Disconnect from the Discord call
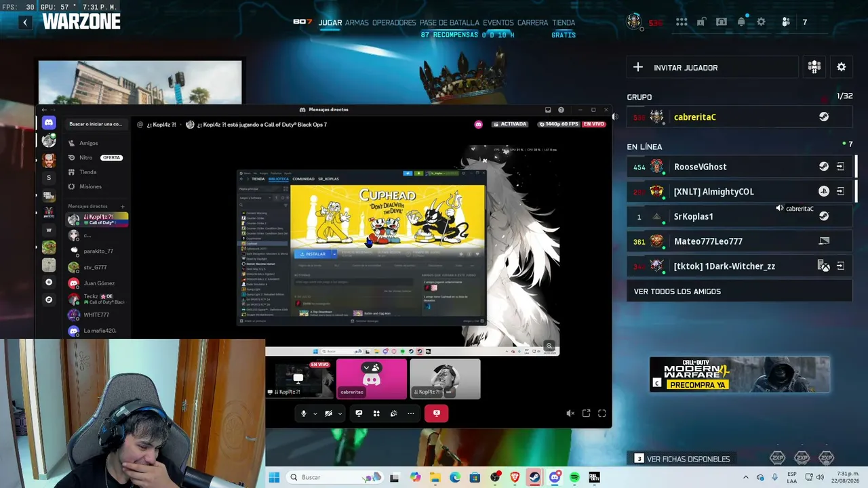868x488 pixels. point(437,413)
